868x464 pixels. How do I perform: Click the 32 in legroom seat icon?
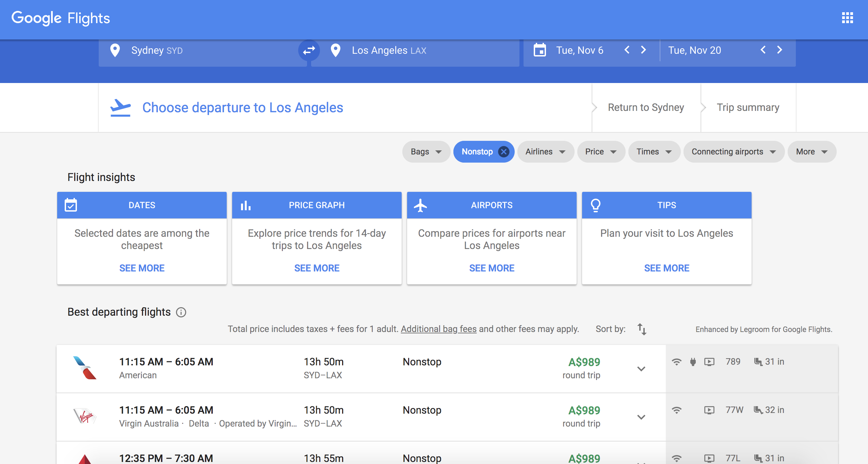click(x=758, y=410)
